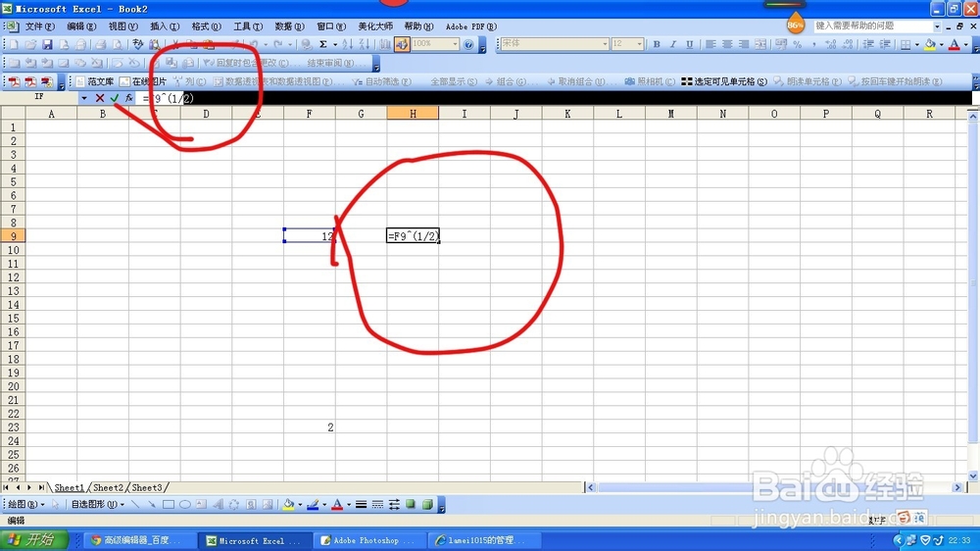Switch to the Sheet3 tab
Image resolution: width=980 pixels, height=551 pixels.
tap(147, 487)
